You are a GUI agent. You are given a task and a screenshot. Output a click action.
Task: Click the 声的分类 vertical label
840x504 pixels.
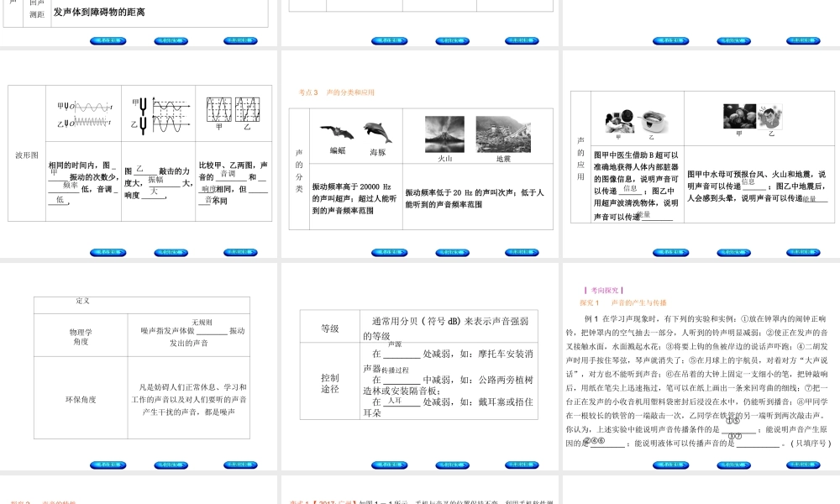[x=299, y=171]
